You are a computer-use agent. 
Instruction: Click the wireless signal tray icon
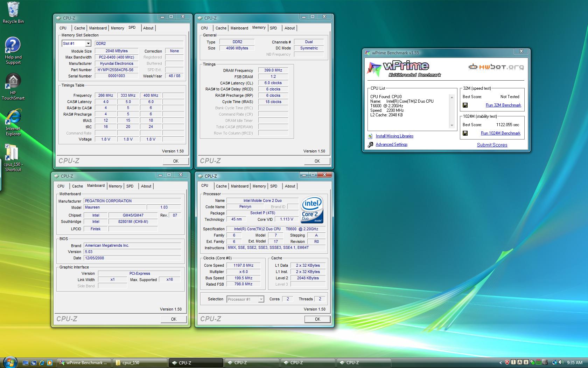[545, 362]
